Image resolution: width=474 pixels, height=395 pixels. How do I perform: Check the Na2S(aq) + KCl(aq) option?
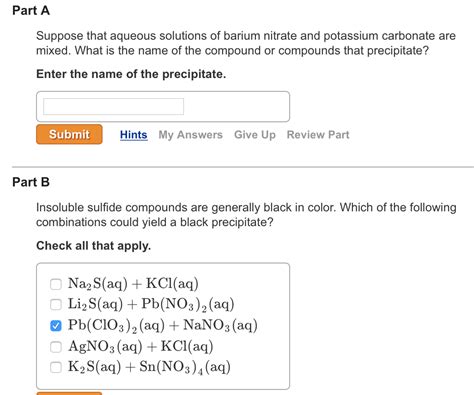(56, 284)
